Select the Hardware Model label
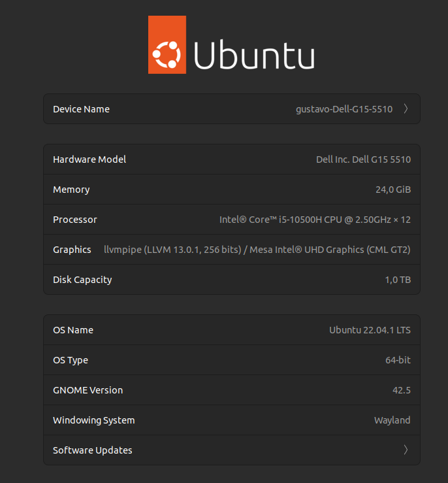Screen dimensions: 448x483 coord(89,159)
